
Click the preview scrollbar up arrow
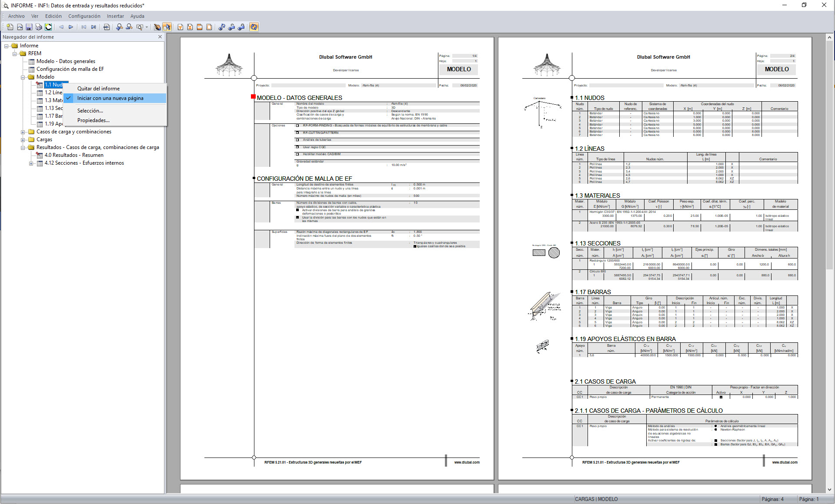[x=830, y=38]
